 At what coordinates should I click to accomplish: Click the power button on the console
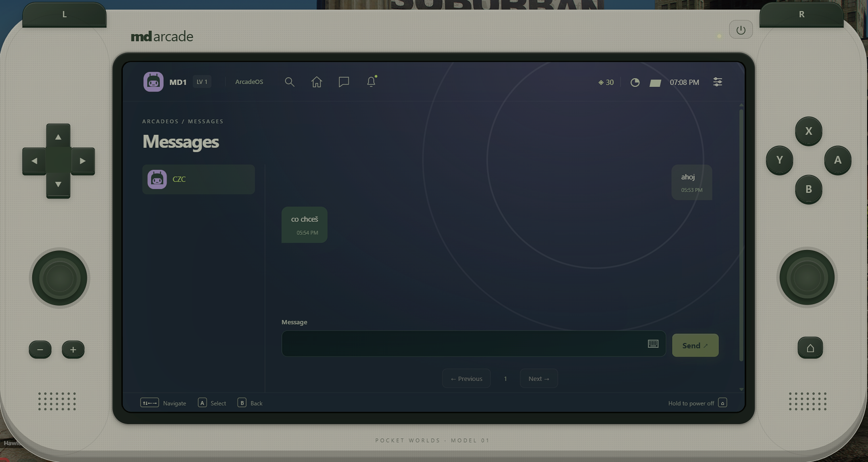coord(741,30)
